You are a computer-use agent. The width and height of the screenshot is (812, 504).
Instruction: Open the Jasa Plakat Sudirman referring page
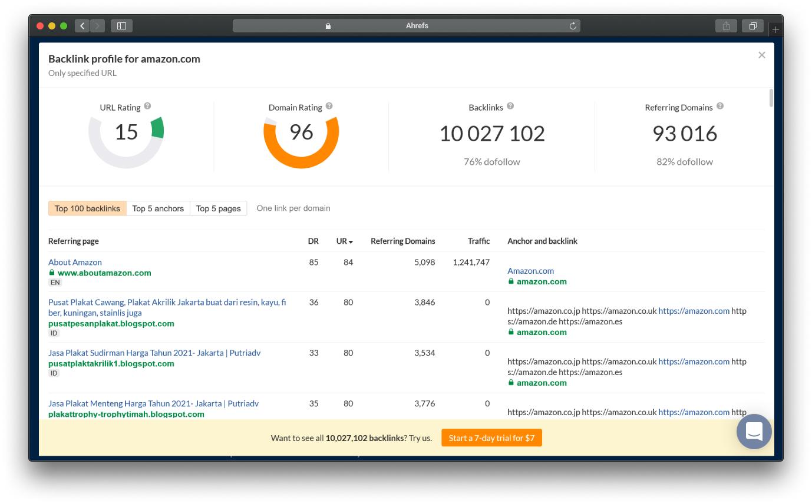(154, 353)
